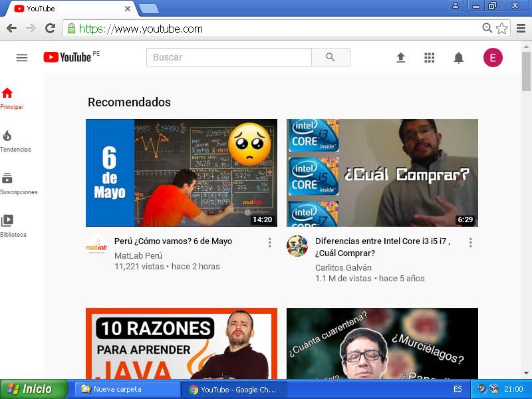
Task: Click the zoom magnifier in address bar
Action: tap(487, 28)
